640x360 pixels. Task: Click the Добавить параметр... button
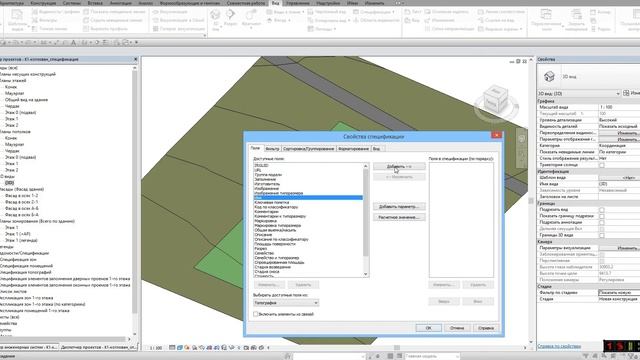(399, 207)
